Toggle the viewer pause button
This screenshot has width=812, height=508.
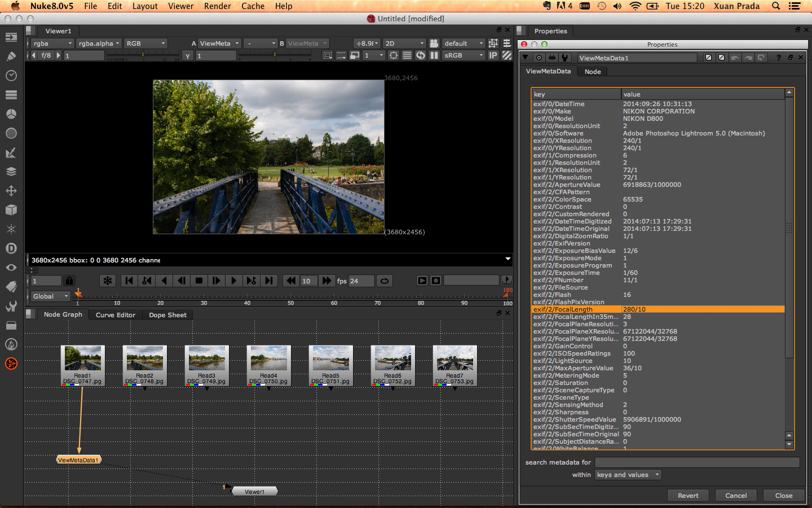pyautogui.click(x=434, y=55)
